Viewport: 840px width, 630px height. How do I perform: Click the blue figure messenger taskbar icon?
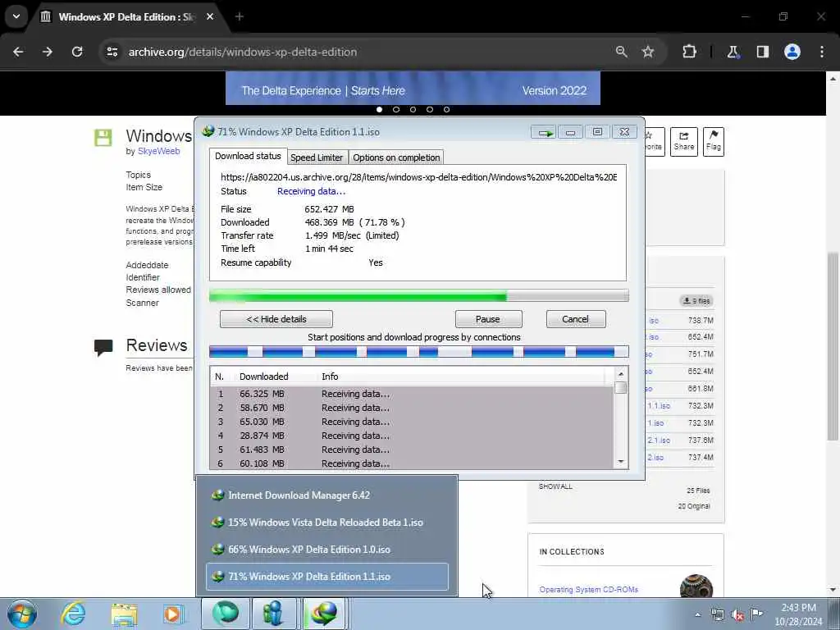(273, 614)
